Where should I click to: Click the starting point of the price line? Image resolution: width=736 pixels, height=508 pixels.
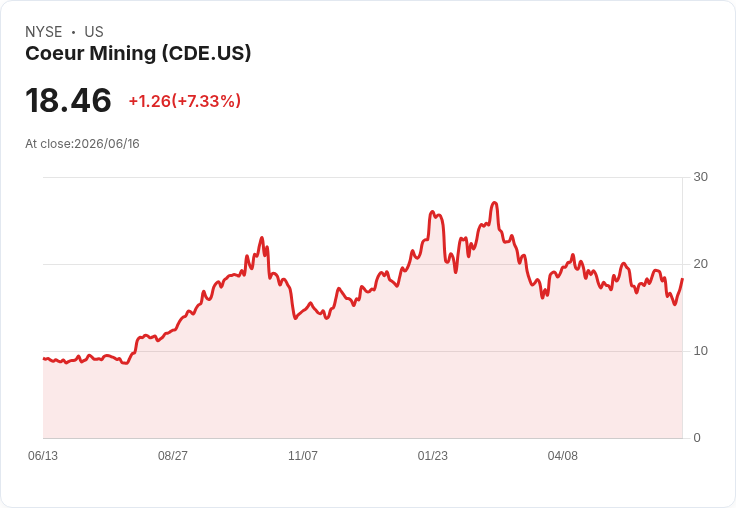point(44,359)
